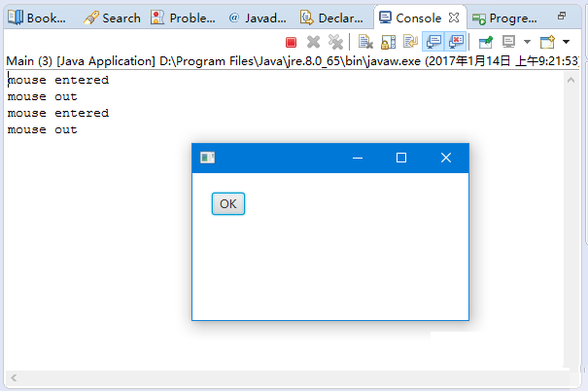This screenshot has width=588, height=391.
Task: Pin the current console
Action: pyautogui.click(x=486, y=42)
